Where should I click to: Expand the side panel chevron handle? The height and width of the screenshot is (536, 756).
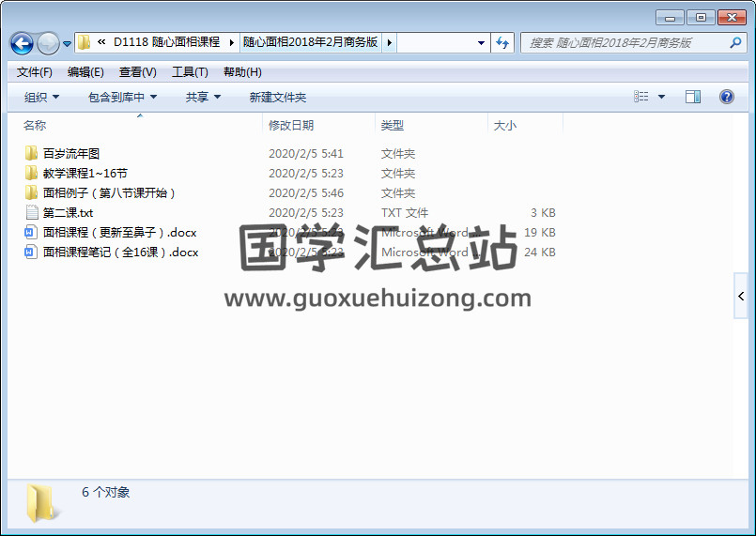point(741,296)
